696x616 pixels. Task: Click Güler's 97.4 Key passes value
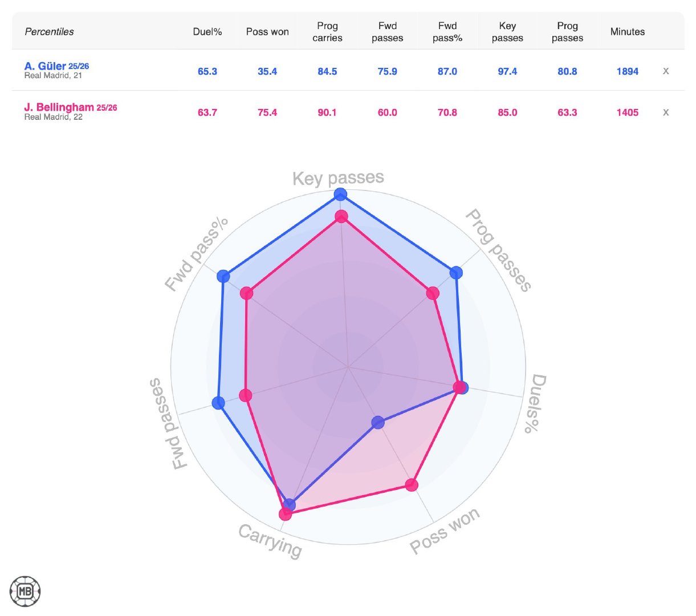coord(507,71)
